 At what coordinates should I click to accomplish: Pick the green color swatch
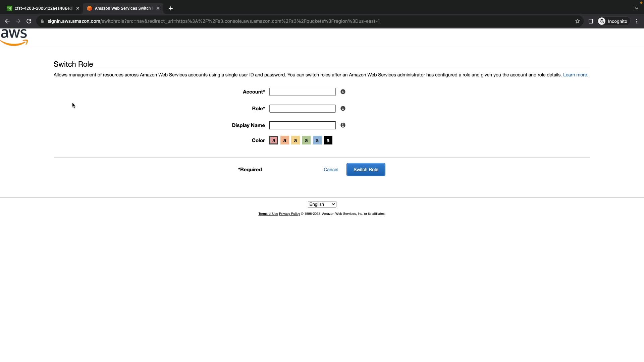[x=306, y=140]
